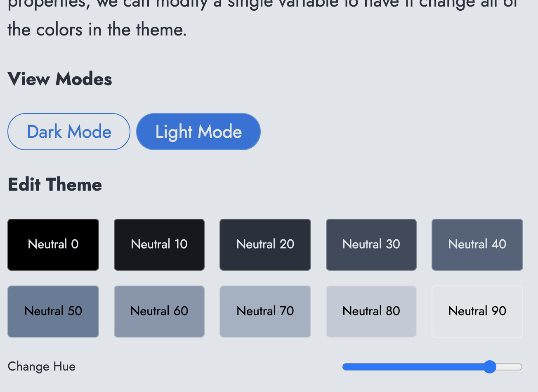
Task: Click the Dark Mode button label text
Action: pyautogui.click(x=68, y=131)
